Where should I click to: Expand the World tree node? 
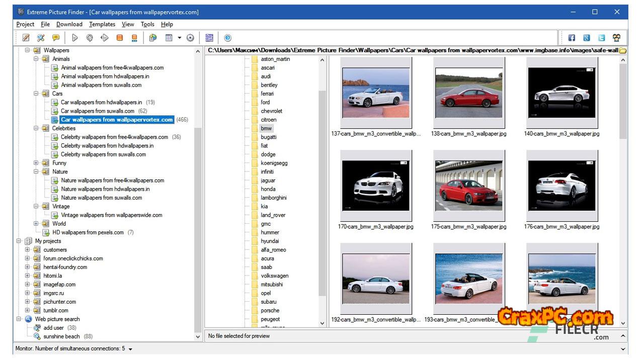[x=36, y=224]
